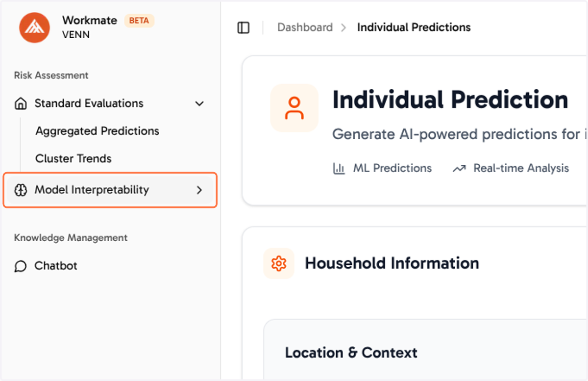The height and width of the screenshot is (381, 588).
Task: Click the ML Predictions label
Action: point(392,169)
